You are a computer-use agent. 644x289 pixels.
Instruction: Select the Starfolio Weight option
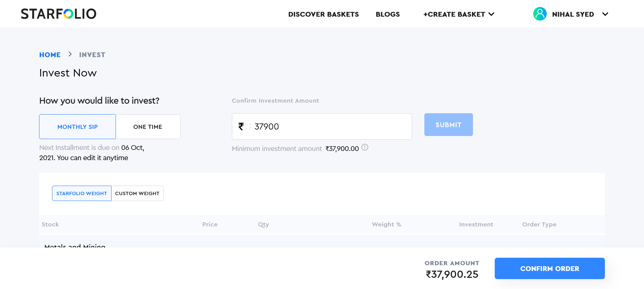point(82,193)
